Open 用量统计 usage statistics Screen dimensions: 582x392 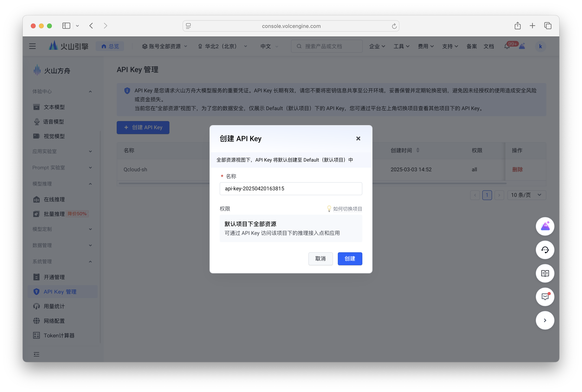[54, 306]
